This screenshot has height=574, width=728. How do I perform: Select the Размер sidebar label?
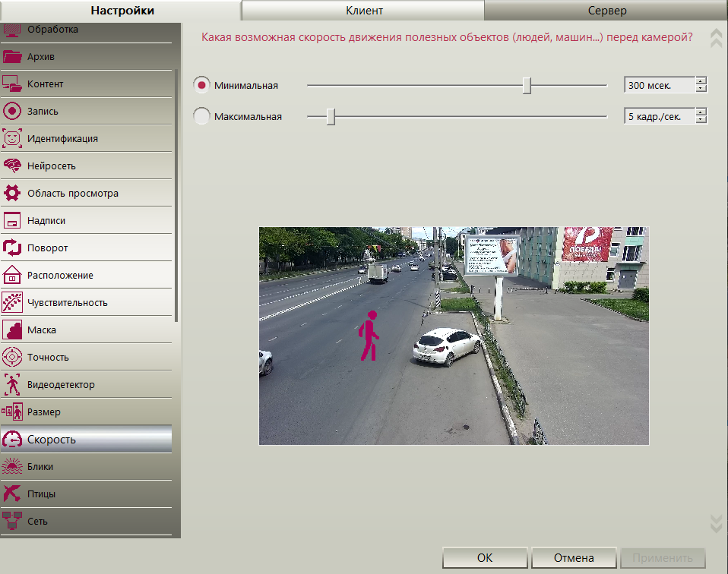pos(44,412)
